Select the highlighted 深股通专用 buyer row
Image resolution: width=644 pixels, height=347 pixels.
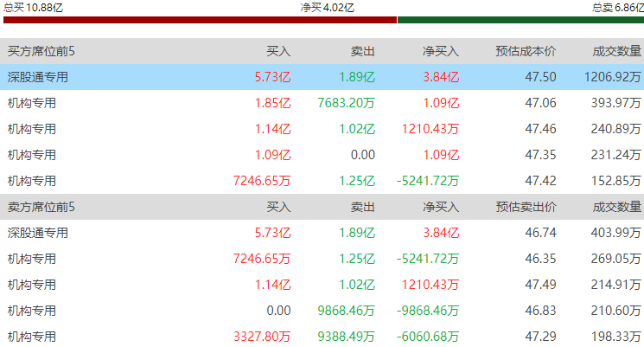click(322, 77)
